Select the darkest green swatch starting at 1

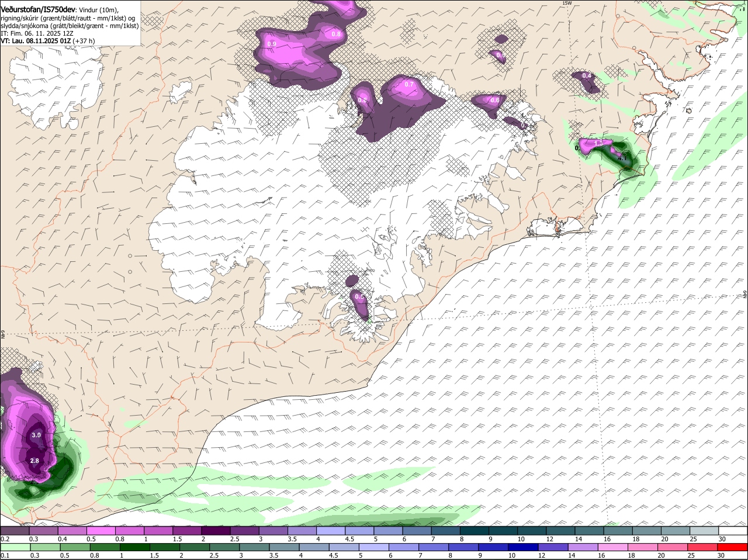134,548
